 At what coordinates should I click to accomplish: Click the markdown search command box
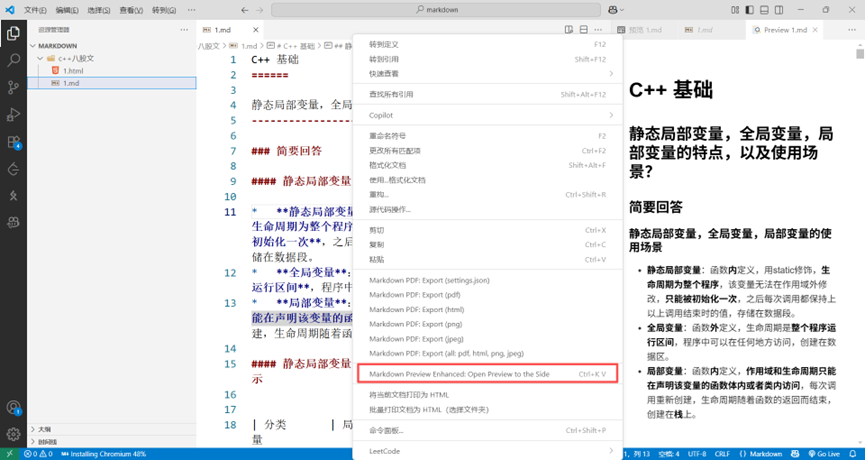(x=436, y=10)
